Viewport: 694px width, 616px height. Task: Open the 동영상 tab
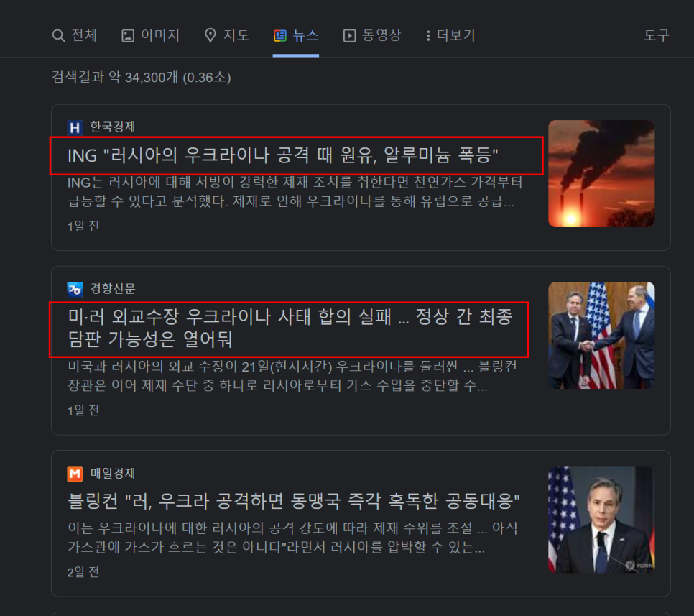click(x=372, y=35)
